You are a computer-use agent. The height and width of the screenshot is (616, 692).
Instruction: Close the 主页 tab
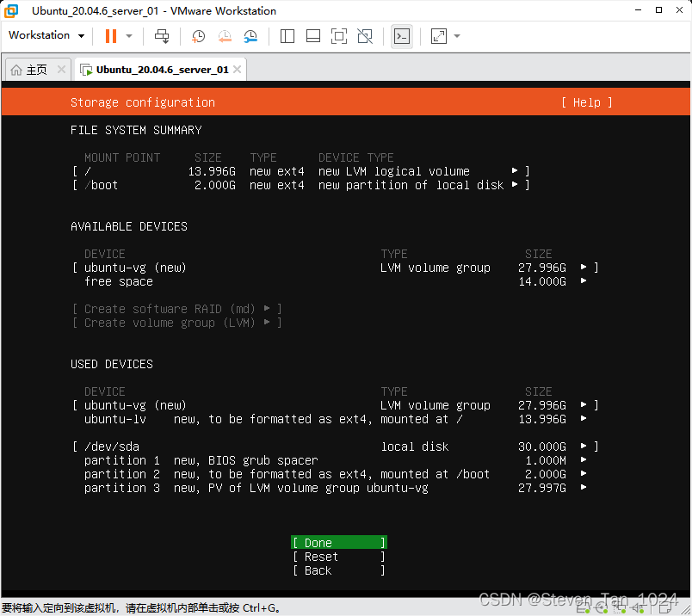coord(61,70)
